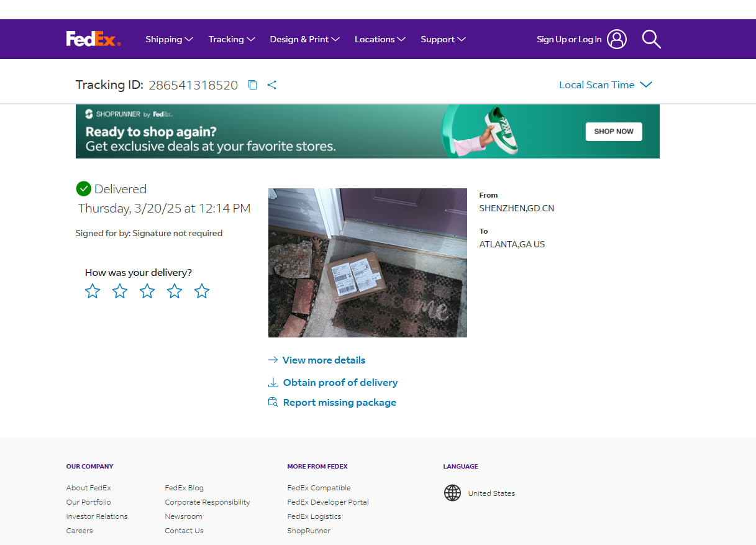
Task: Open the Support menu
Action: [443, 39]
